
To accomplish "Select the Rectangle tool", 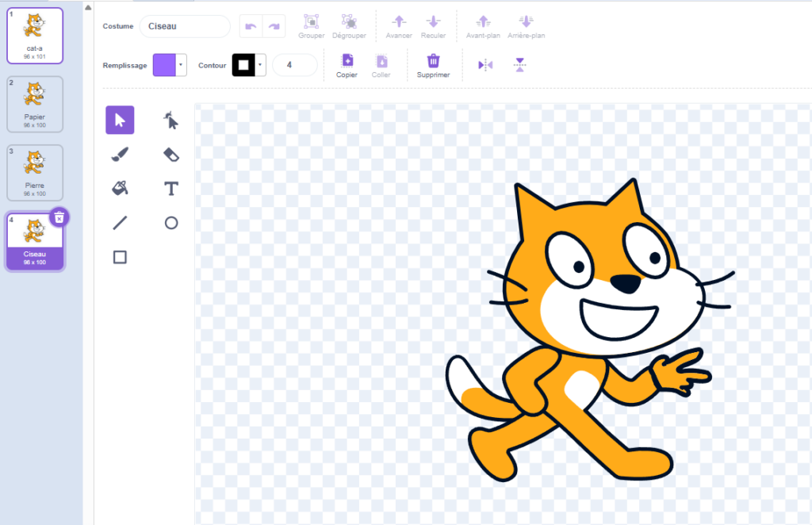I will tap(120, 257).
